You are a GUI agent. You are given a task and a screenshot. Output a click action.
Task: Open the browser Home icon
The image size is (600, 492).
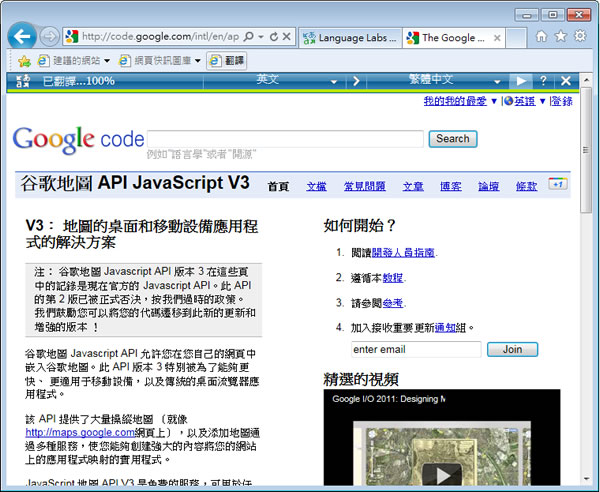[541, 36]
